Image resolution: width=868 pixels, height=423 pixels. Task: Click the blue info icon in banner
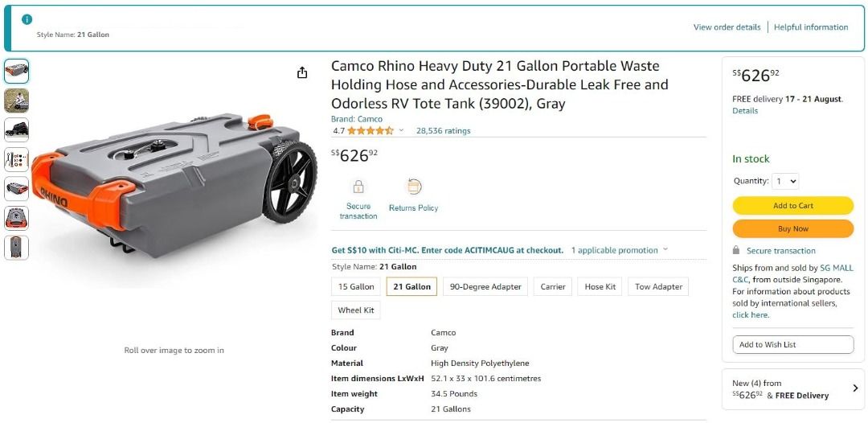coord(27,19)
